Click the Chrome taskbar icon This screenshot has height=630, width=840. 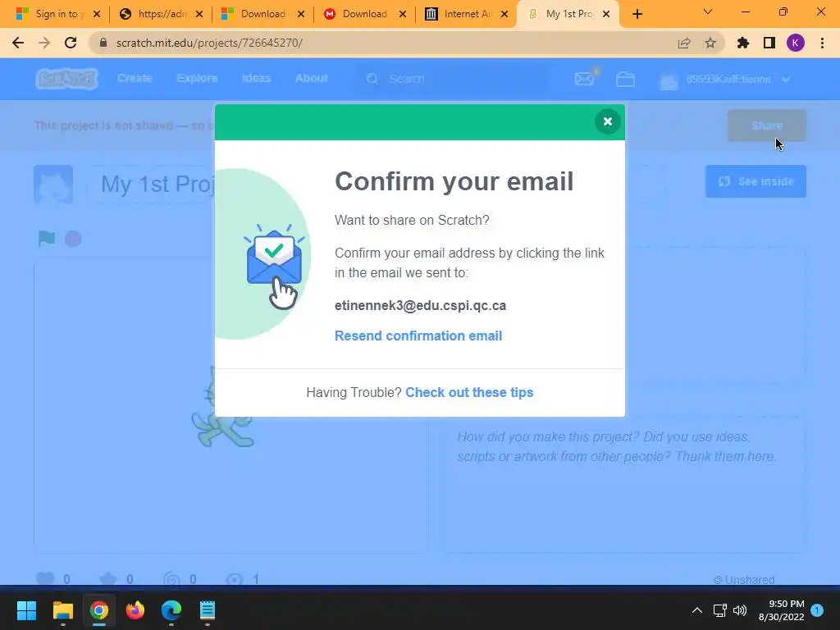pos(99,610)
